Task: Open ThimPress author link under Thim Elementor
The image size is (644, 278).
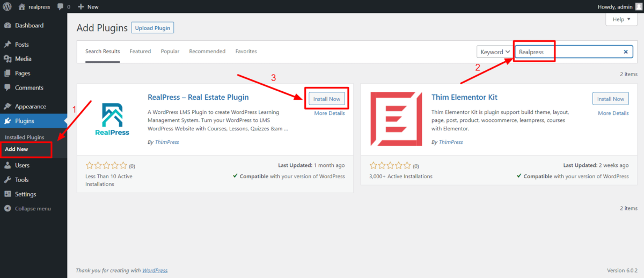Action: 450,142
